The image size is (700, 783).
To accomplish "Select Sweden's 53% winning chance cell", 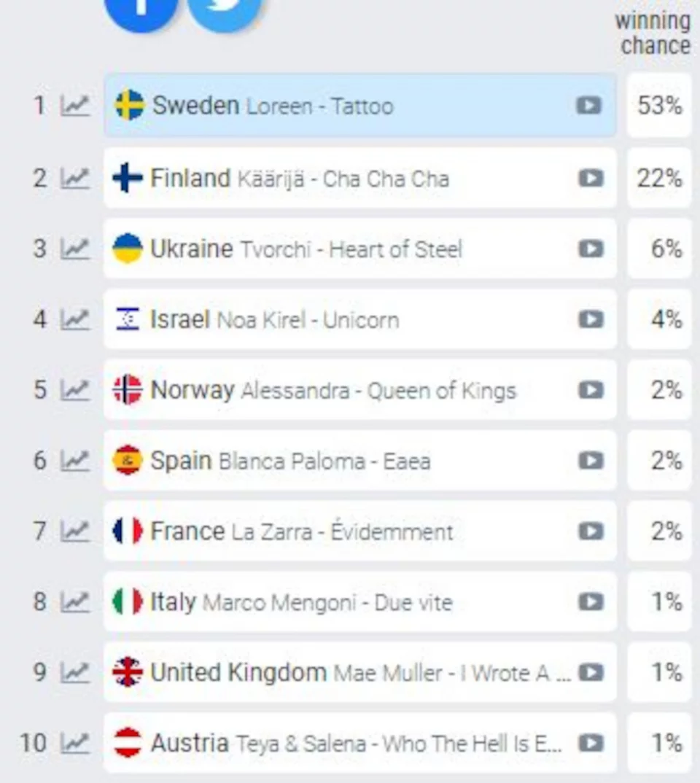I will pyautogui.click(x=660, y=106).
